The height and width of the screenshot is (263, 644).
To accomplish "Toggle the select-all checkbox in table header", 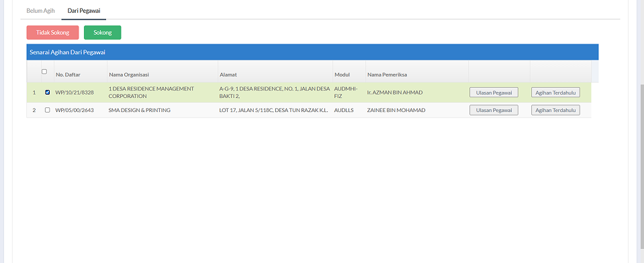I will 44,71.
